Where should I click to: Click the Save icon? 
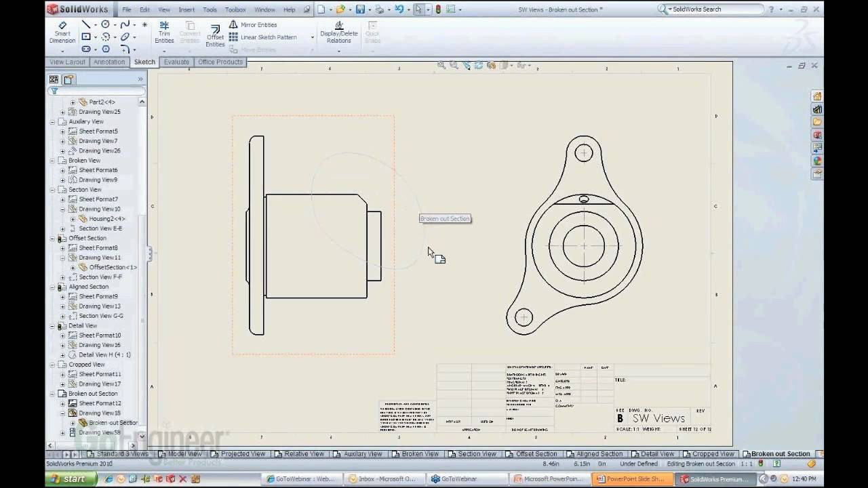360,9
